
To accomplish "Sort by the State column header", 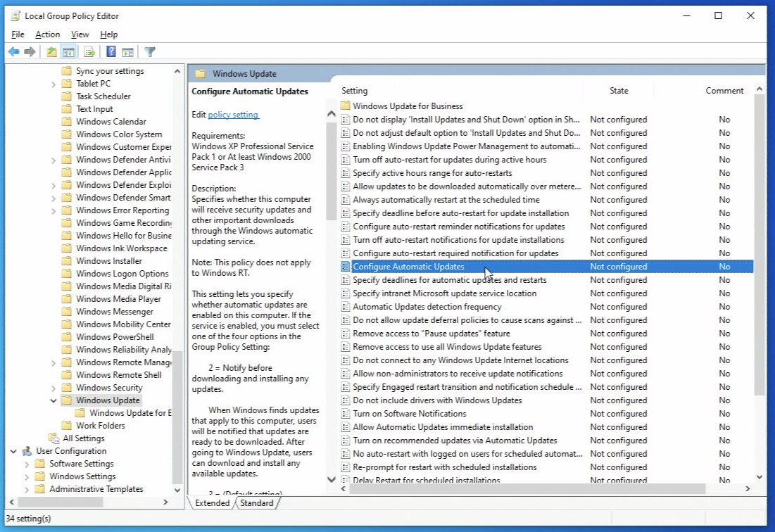I will pyautogui.click(x=619, y=91).
